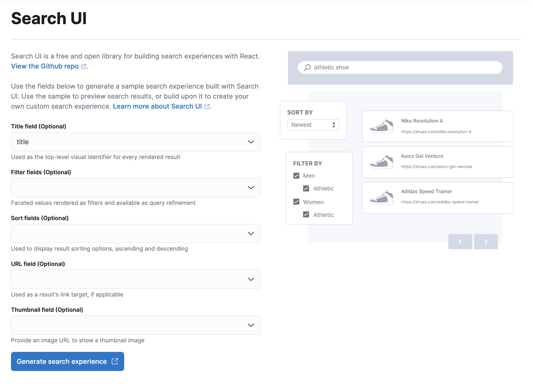
Task: Toggle the Athletic checkbox under Men
Action: (306, 188)
